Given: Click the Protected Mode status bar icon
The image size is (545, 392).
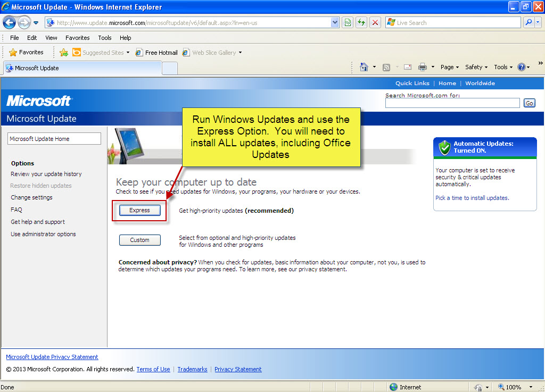Looking at the screenshot, I should click(478, 387).
